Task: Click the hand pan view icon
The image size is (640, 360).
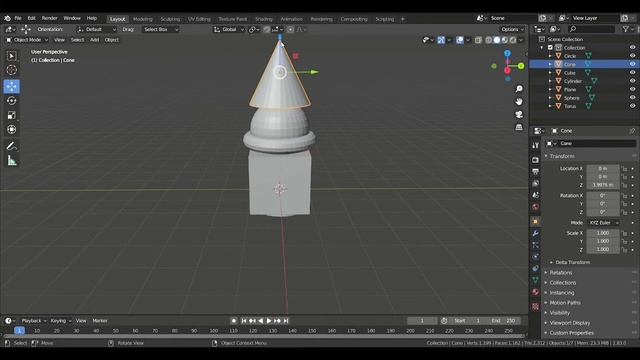Action: (x=519, y=102)
